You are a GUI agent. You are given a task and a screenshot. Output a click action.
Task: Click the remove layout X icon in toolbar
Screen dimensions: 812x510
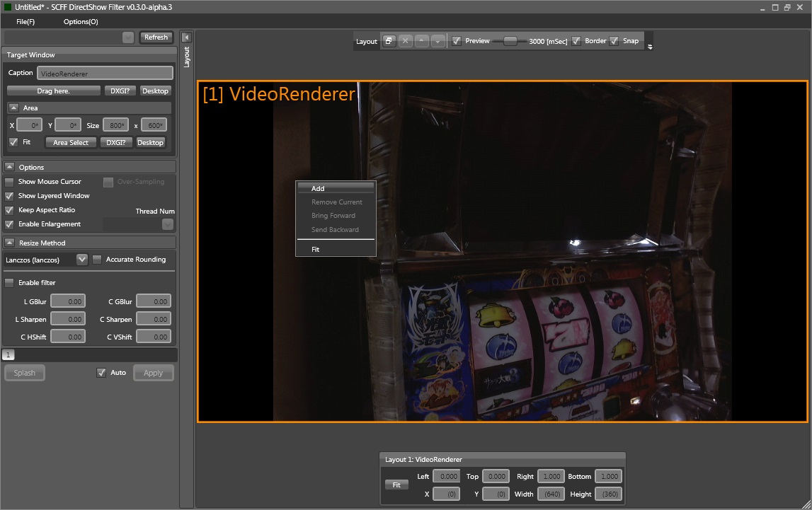pyautogui.click(x=406, y=41)
